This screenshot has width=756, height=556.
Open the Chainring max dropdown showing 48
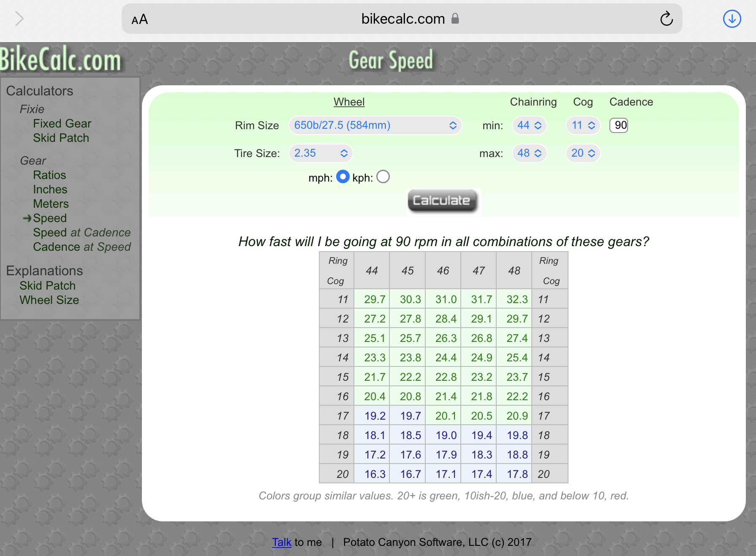(x=529, y=153)
